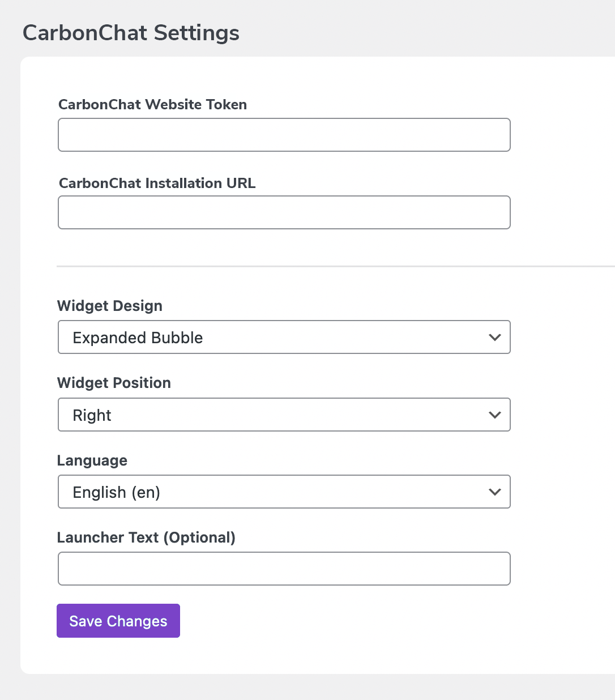This screenshot has width=615, height=700.
Task: Open the Language dropdown
Action: coord(284,492)
